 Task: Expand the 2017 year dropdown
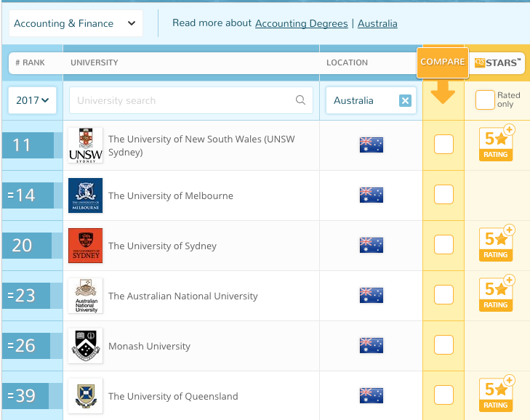33,100
